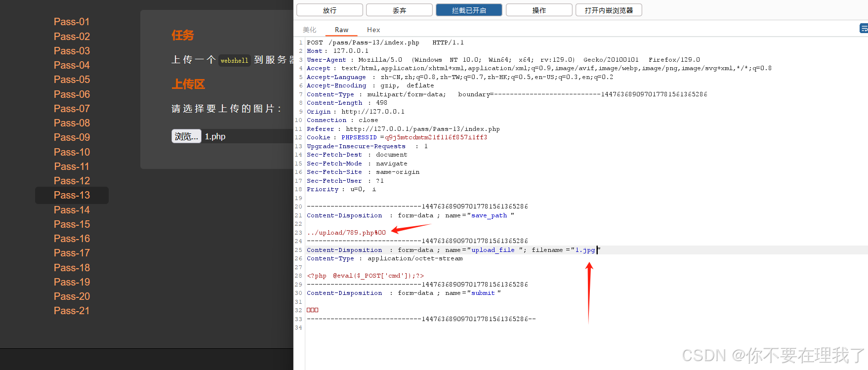This screenshot has height=370, width=868.
Task: Toggle the 拦截已开启 intercept button
Action: point(469,10)
